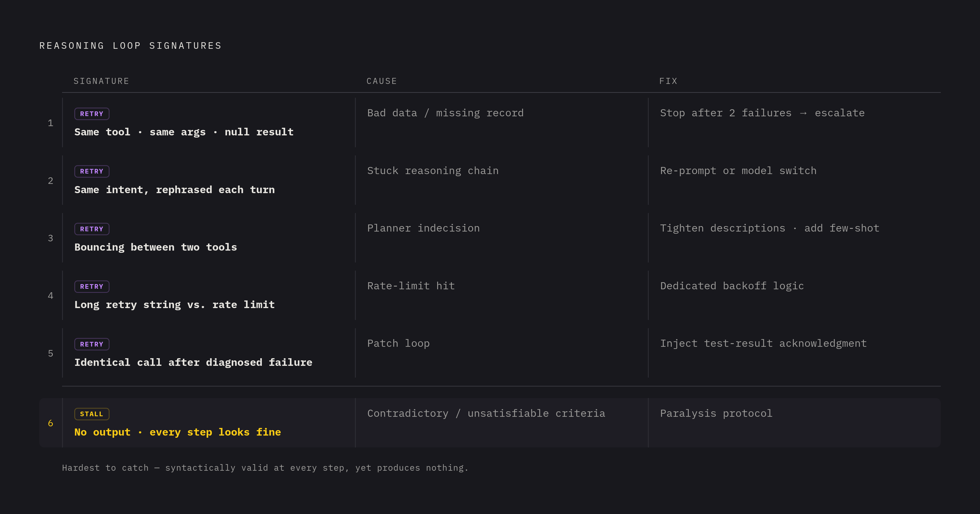980x514 pixels.
Task: Click the row number 6 in yellow
Action: pos(50,423)
